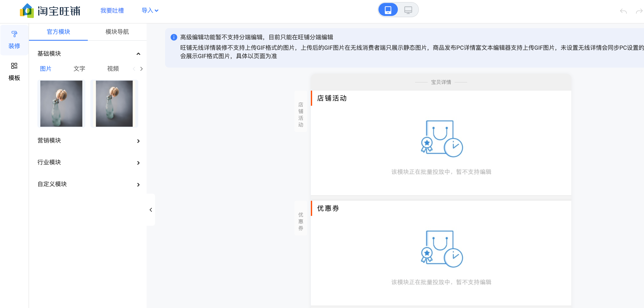Click the info icon in notice banner

point(174,37)
